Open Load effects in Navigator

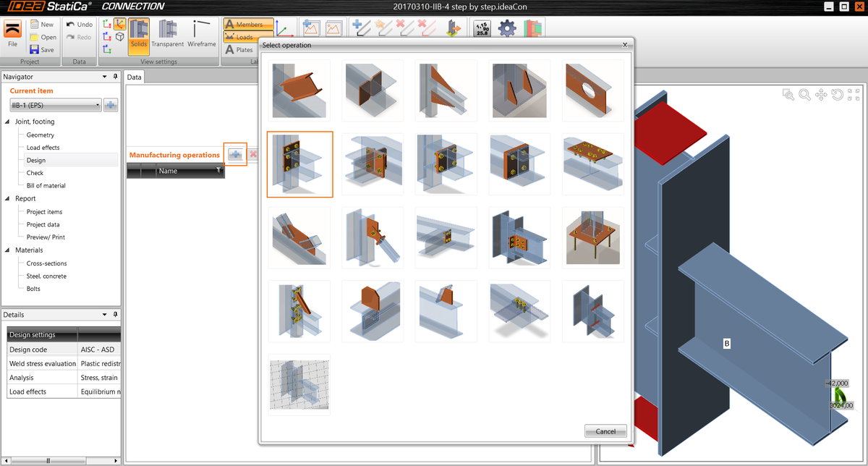coord(43,148)
